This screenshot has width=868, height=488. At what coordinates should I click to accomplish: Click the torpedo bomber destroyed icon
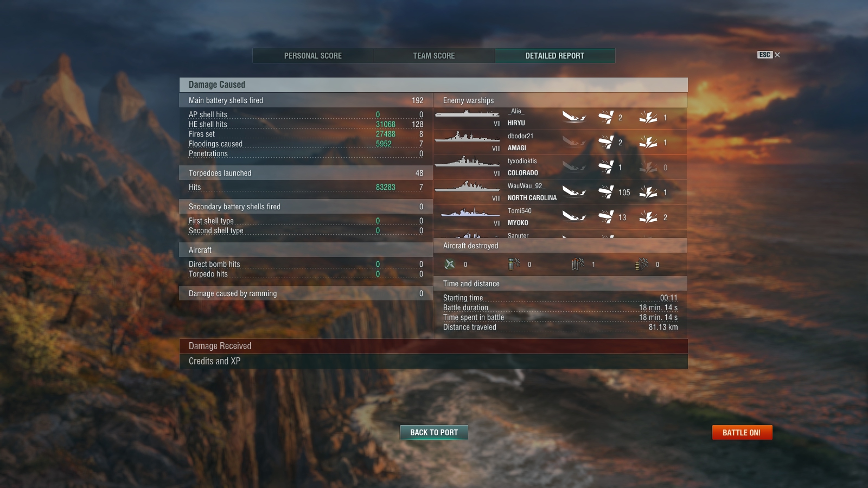pos(578,264)
